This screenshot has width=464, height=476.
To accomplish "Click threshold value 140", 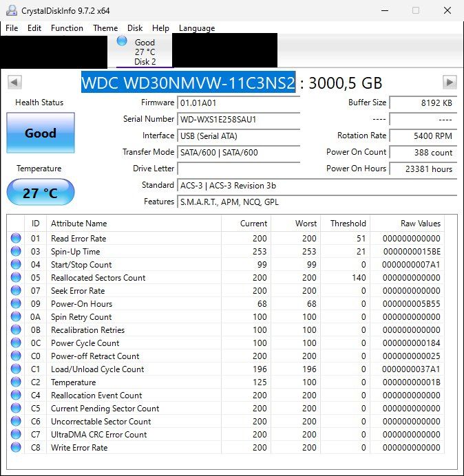I will point(359,278).
